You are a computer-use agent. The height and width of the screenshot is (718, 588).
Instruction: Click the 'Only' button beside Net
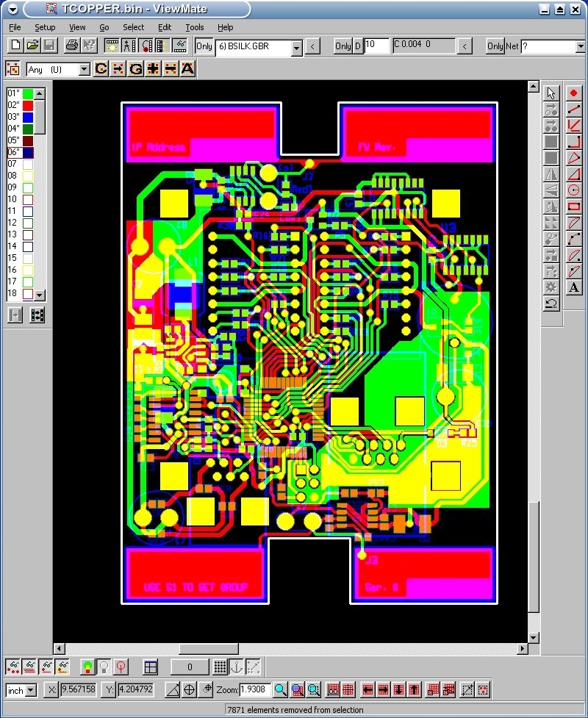pyautogui.click(x=495, y=46)
